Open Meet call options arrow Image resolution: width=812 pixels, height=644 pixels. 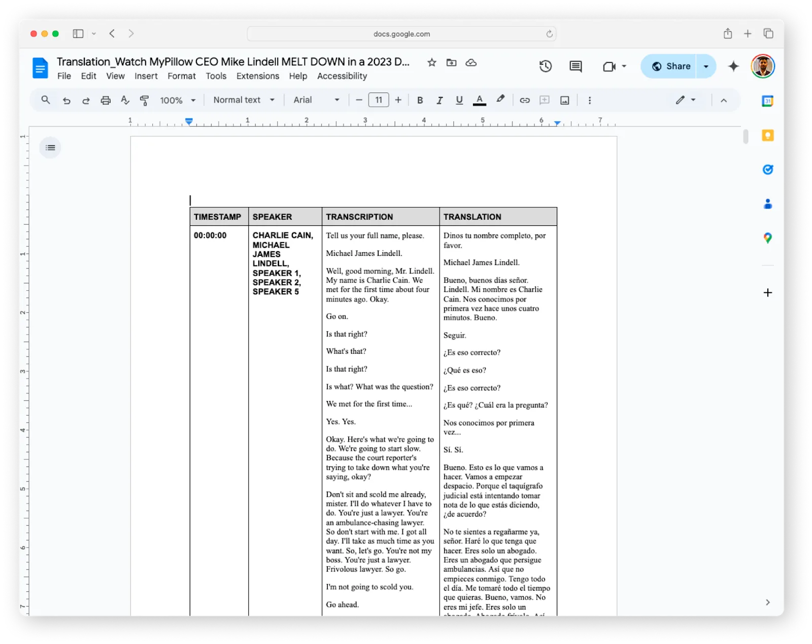(624, 66)
